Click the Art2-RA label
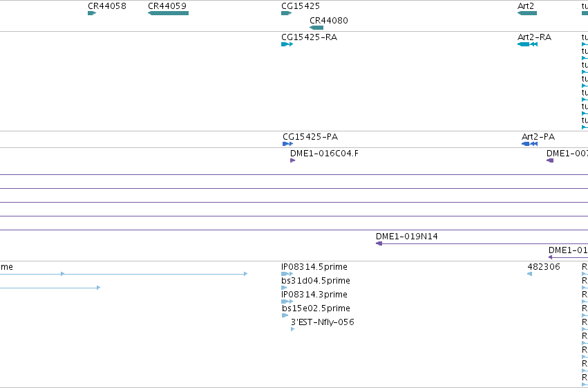This screenshot has width=588, height=388. click(x=534, y=37)
